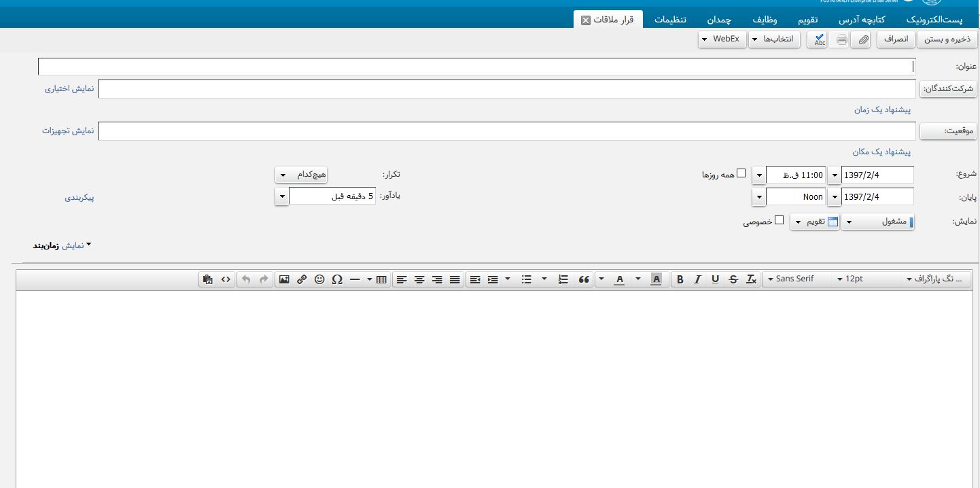
Task: Open the مشغول display status dropdown
Action: [x=877, y=222]
